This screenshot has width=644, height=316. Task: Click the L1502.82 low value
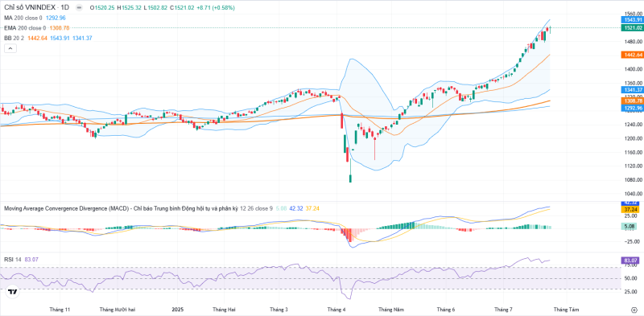pos(155,7)
